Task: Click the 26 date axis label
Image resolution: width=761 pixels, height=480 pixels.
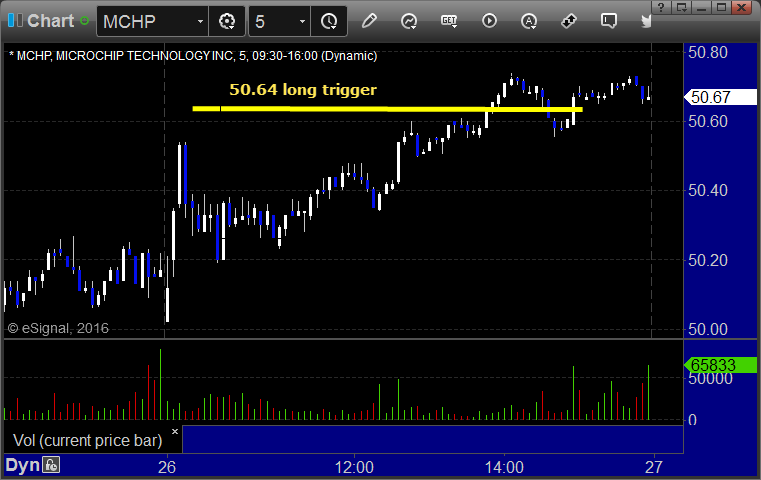Action: click(x=166, y=467)
